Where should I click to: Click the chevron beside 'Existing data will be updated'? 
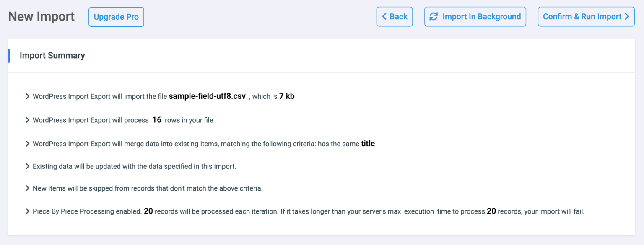(28, 166)
